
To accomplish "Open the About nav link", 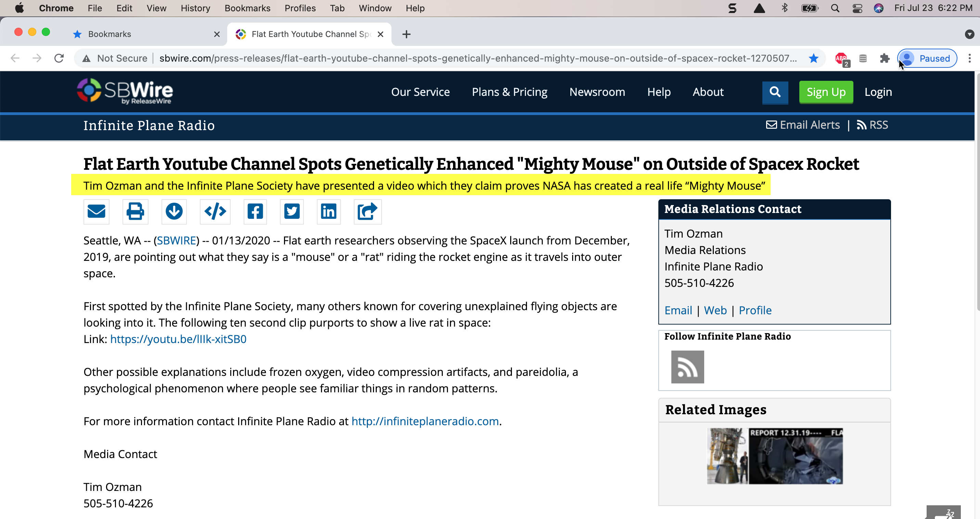I will (708, 92).
